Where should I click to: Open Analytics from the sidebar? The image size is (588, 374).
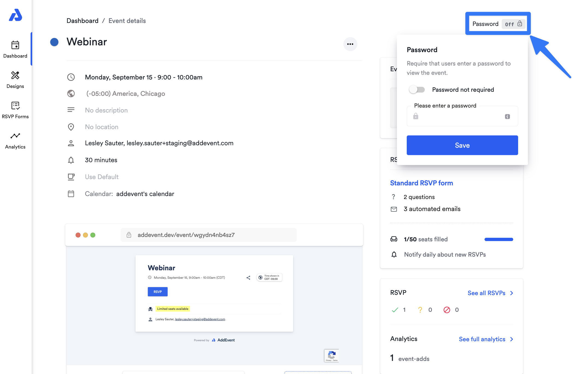pos(15,140)
